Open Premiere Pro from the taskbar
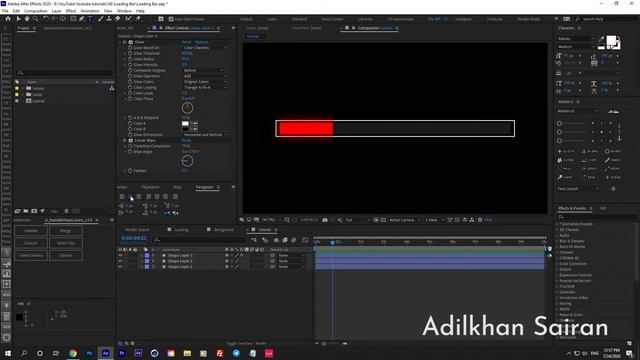This screenshot has width=640, height=360. (122, 353)
